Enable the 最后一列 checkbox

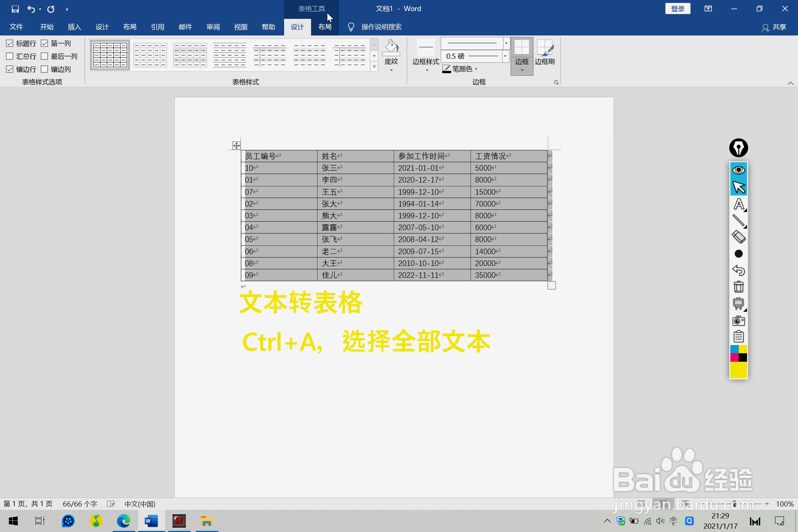[45, 56]
